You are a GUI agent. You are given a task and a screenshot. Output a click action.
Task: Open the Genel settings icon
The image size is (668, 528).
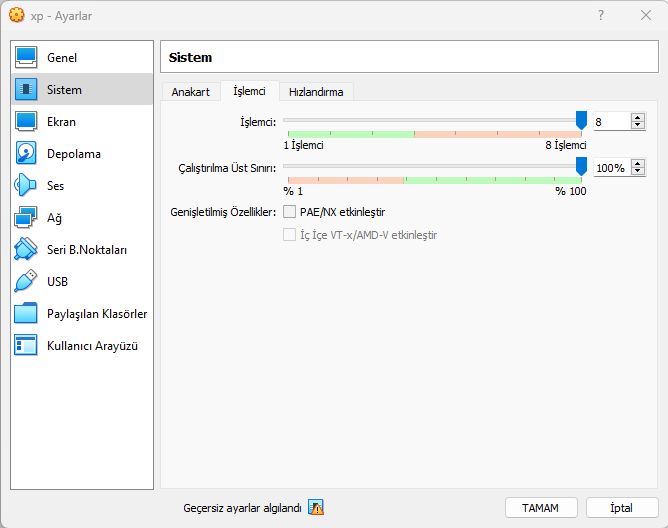pos(26,58)
